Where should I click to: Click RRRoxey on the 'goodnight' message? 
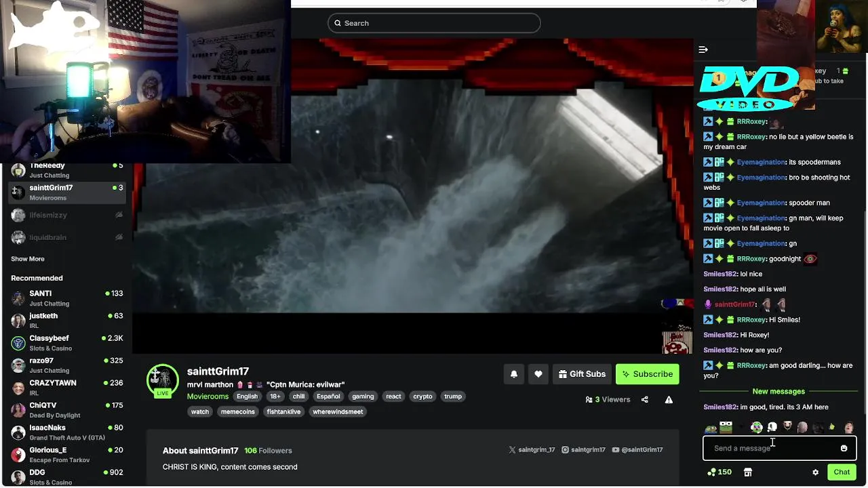(x=751, y=259)
